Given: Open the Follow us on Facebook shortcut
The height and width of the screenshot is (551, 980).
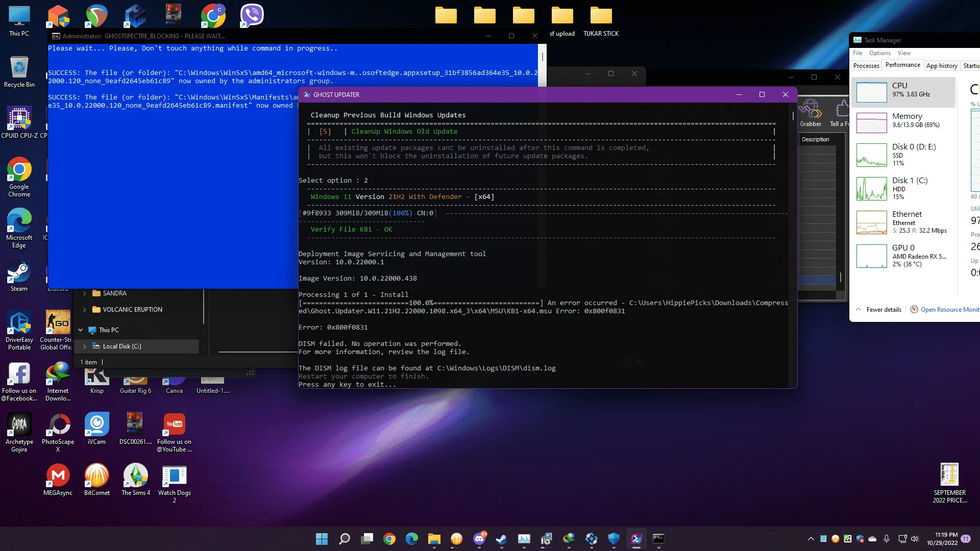Looking at the screenshot, I should [x=19, y=381].
